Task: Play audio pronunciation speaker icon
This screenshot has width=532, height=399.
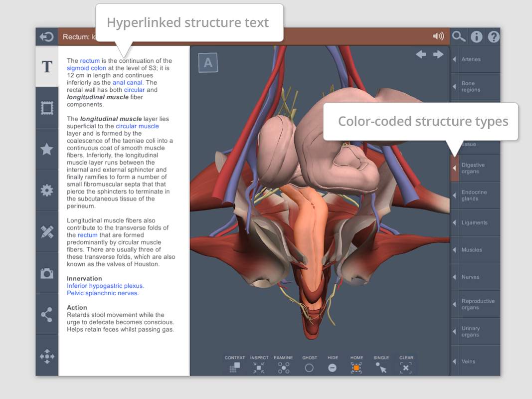Action: tap(438, 36)
